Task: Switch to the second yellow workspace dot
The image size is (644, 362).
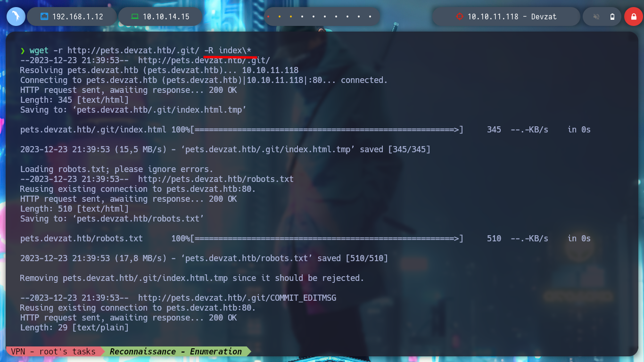Action: 279,16
